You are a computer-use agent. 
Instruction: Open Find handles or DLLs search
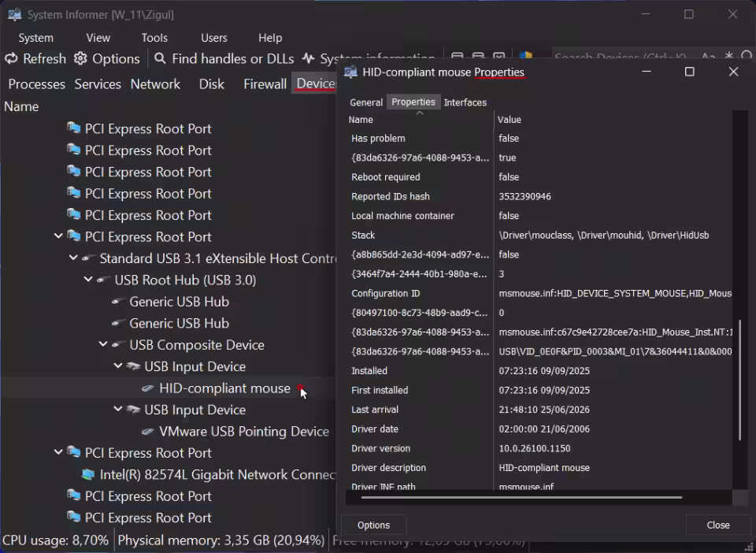[x=224, y=59]
